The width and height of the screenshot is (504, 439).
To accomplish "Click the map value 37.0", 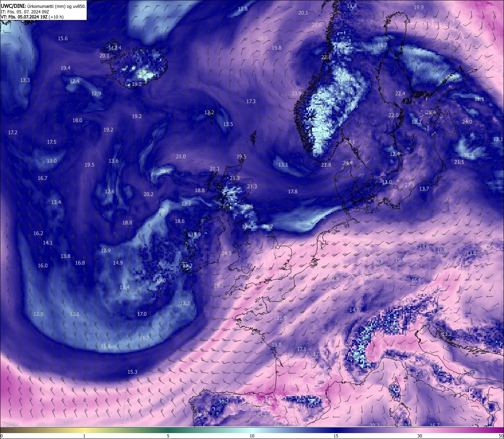I will coord(81,404).
